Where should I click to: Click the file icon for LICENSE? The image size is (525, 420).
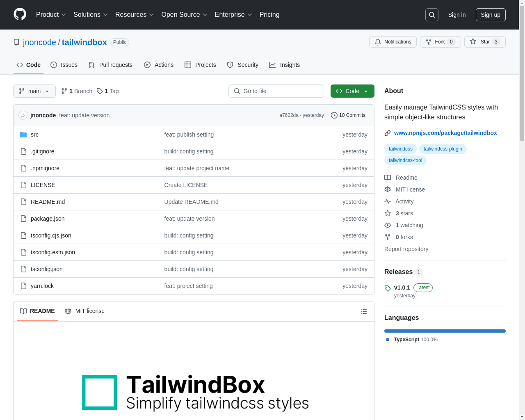coord(23,185)
